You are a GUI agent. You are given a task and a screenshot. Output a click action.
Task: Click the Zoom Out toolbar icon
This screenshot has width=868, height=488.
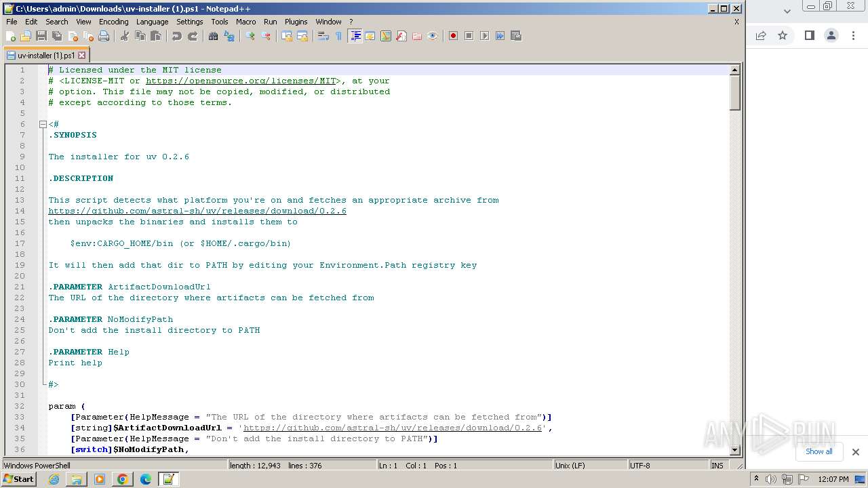tap(266, 36)
